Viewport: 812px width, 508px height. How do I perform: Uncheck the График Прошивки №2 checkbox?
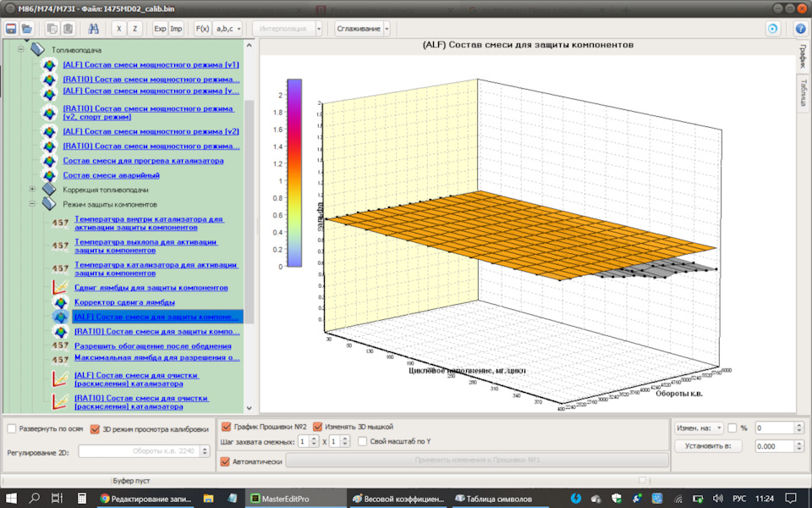point(226,427)
